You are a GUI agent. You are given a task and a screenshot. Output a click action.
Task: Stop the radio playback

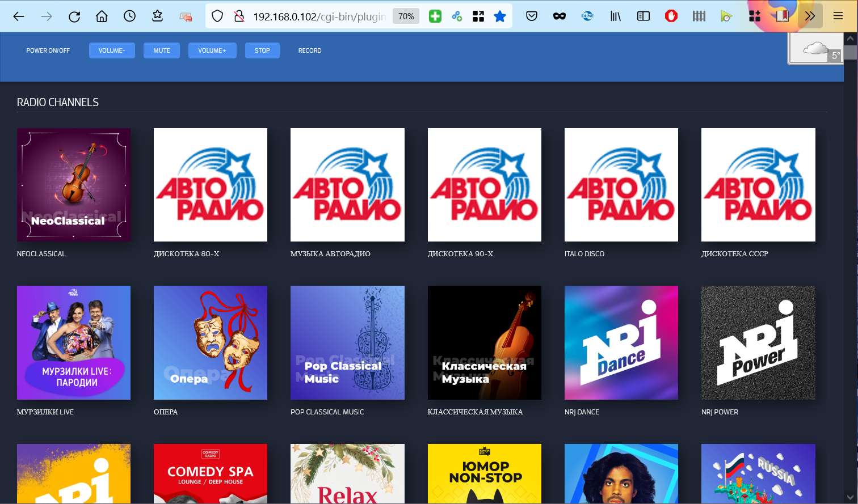pos(262,50)
